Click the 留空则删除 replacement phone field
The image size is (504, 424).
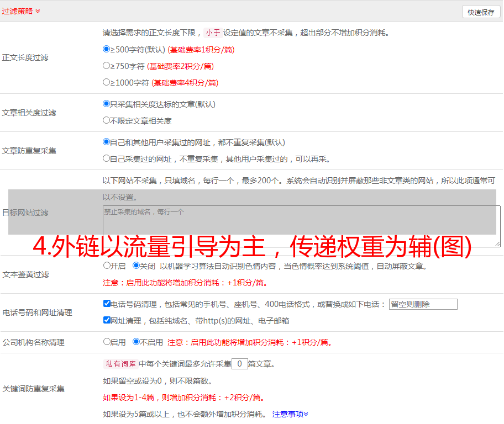423,304
